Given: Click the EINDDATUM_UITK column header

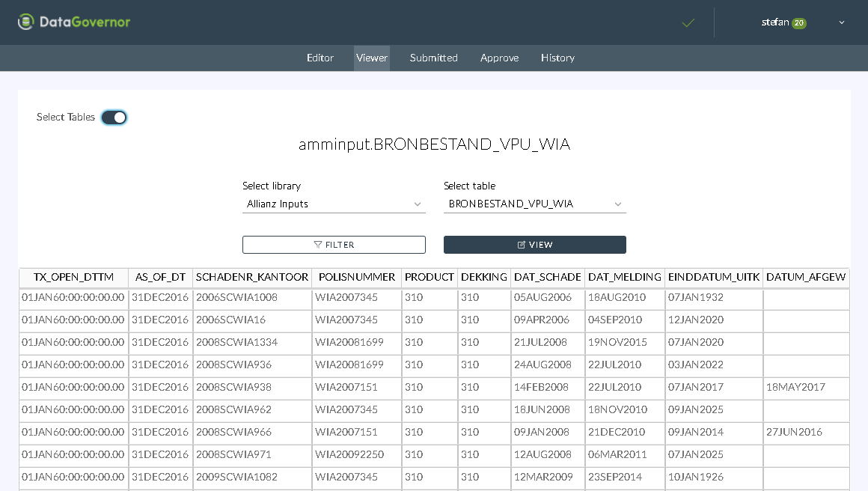Looking at the screenshot, I should click(x=714, y=278).
